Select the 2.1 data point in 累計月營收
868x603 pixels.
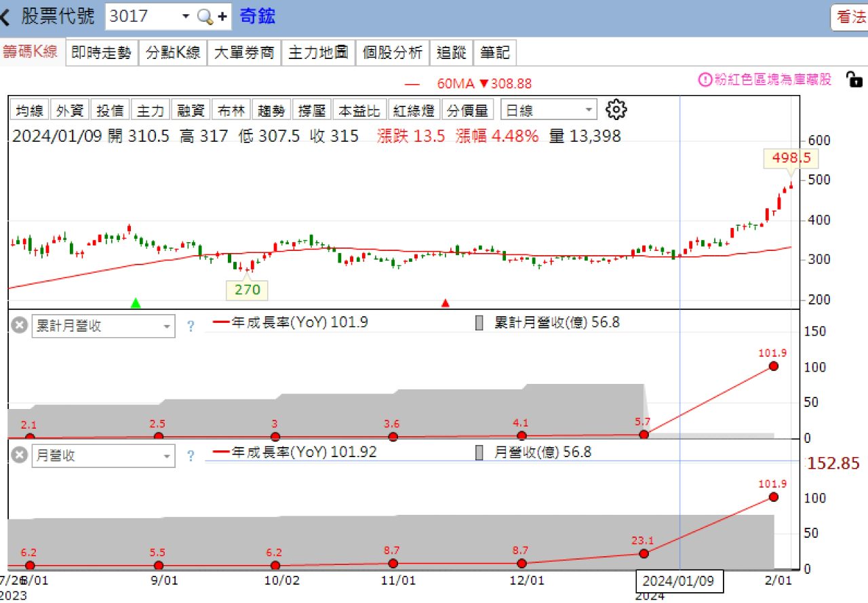(30, 437)
